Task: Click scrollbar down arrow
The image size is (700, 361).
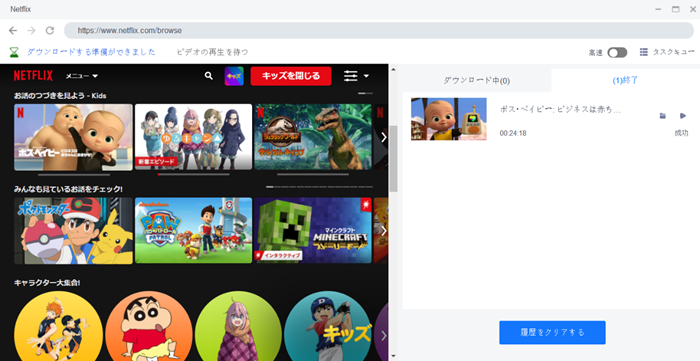Action: click(x=393, y=356)
